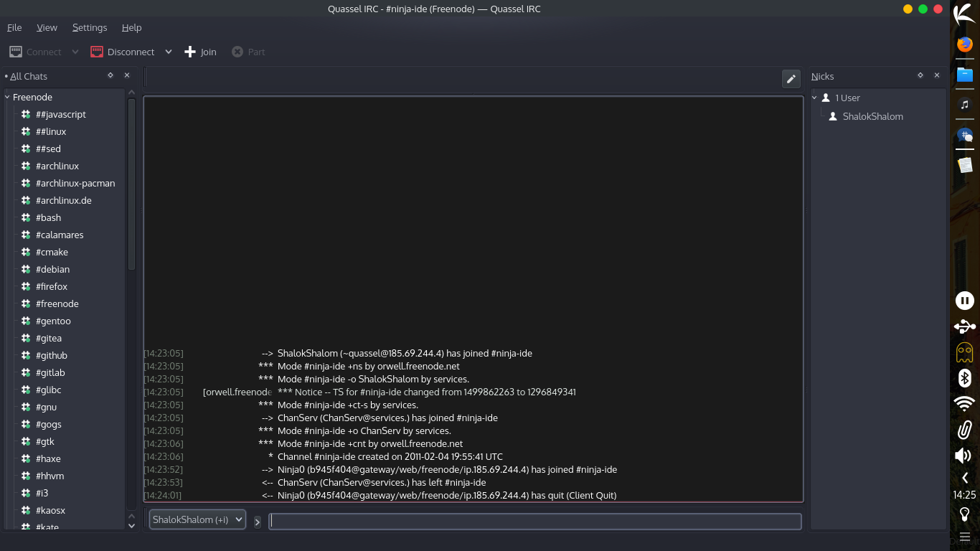Open the file manager in side panel

click(965, 75)
